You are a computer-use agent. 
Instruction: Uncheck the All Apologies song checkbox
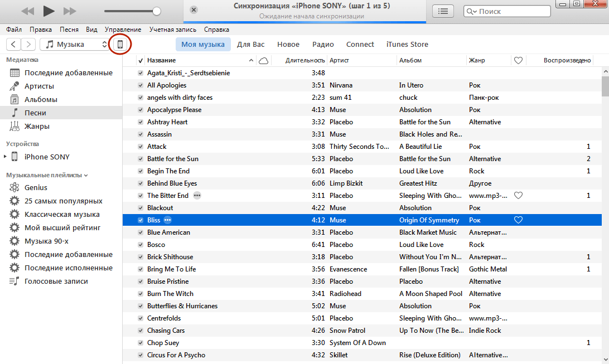click(x=141, y=85)
